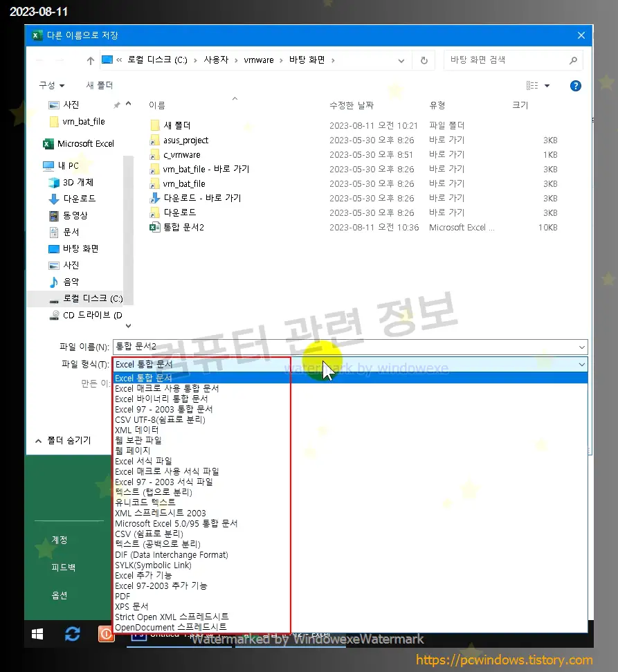Expand the address path history dropdown
This screenshot has width=618, height=672.
pos(401,60)
